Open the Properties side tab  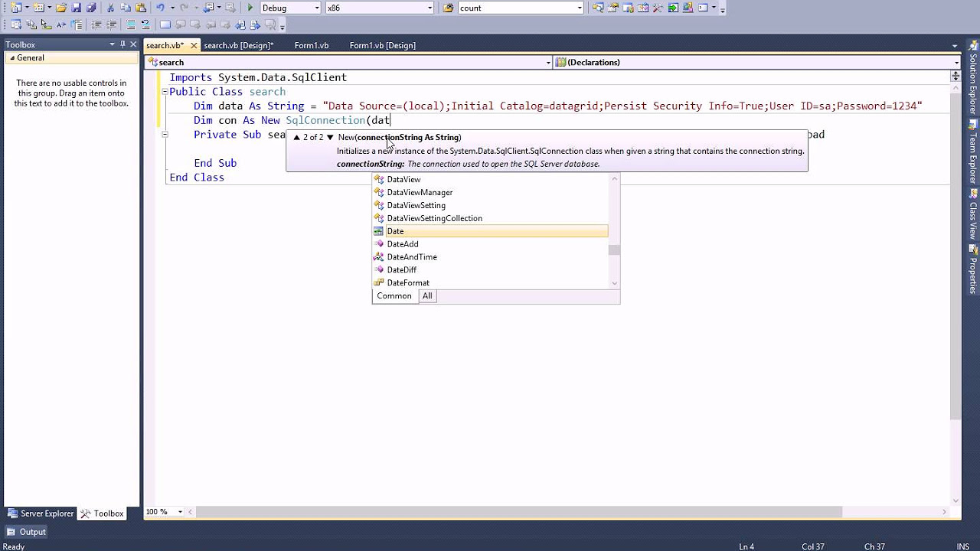pyautogui.click(x=973, y=269)
